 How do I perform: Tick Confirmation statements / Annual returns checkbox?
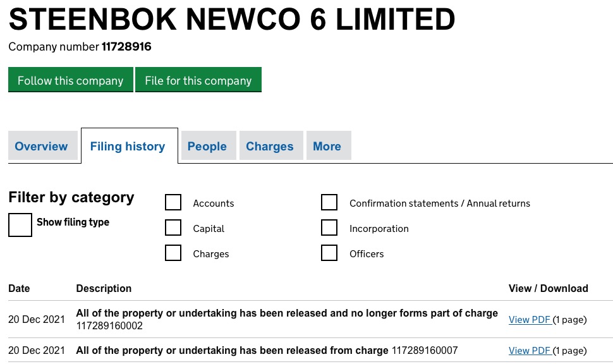coord(329,202)
